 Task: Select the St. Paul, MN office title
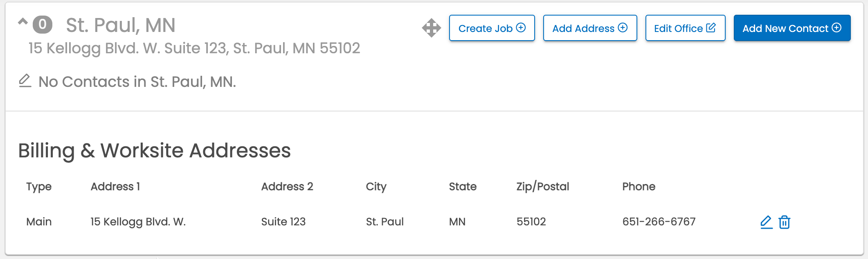coord(121,25)
